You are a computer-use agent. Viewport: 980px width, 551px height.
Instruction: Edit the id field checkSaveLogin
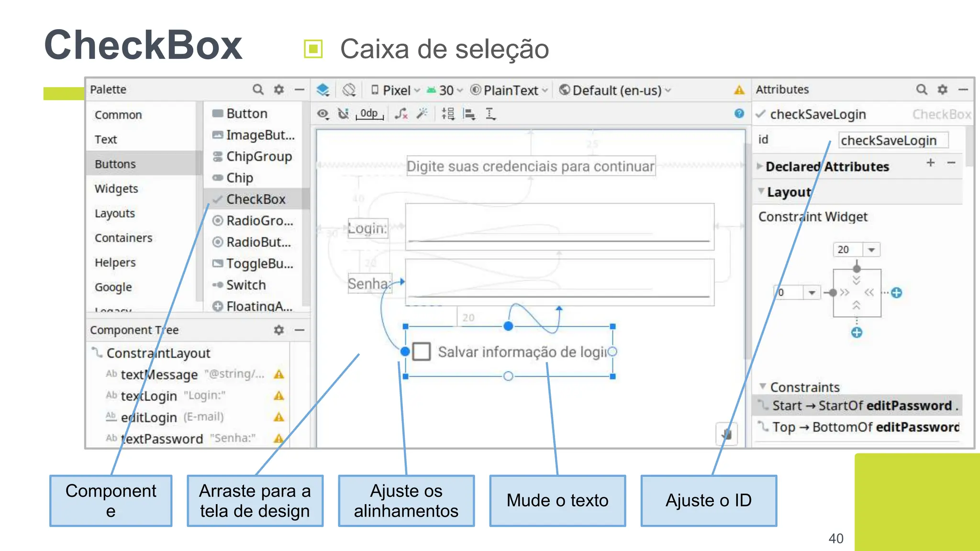click(x=893, y=140)
